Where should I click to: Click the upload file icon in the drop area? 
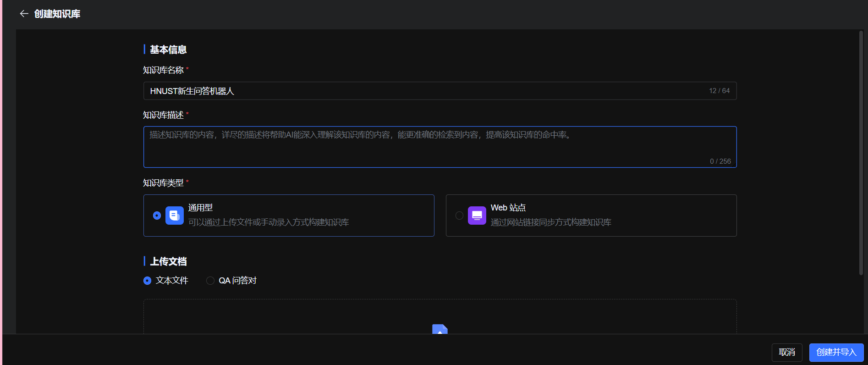point(439,329)
